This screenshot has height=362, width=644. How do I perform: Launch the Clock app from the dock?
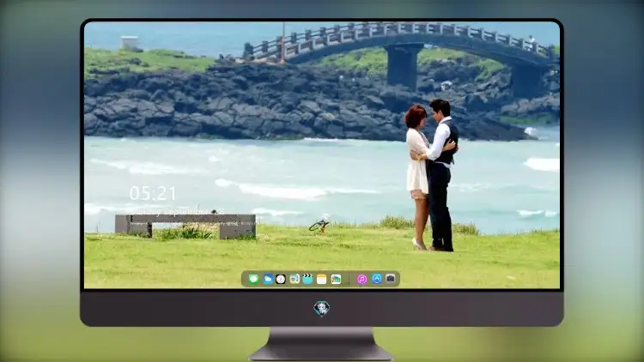click(x=281, y=279)
